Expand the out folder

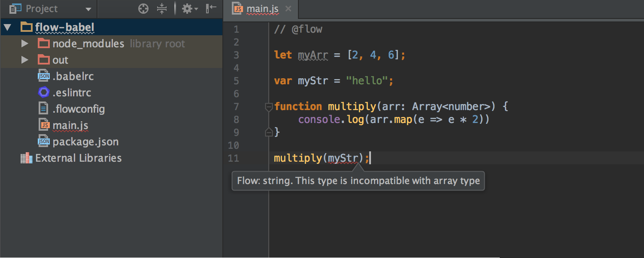(24, 60)
